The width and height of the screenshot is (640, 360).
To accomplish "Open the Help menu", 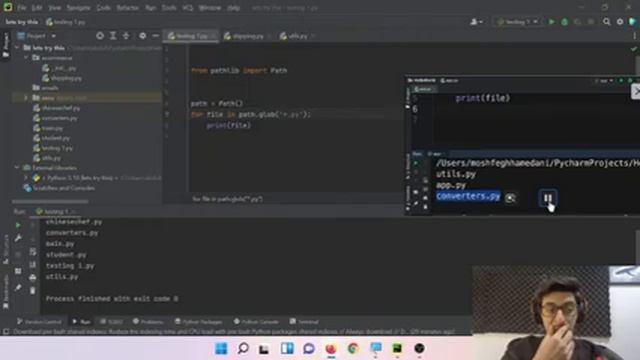I will (x=233, y=8).
